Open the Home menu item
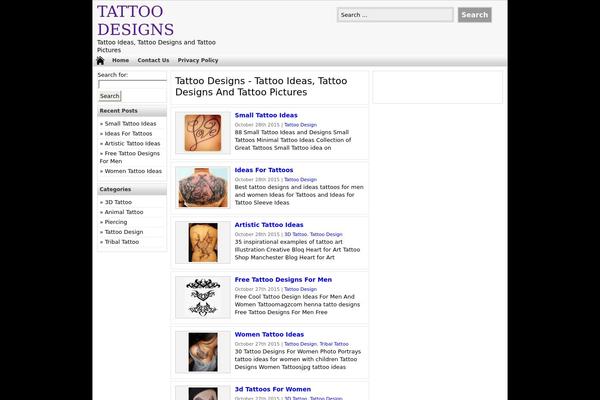Viewport: 600px width, 400px height. (x=121, y=60)
